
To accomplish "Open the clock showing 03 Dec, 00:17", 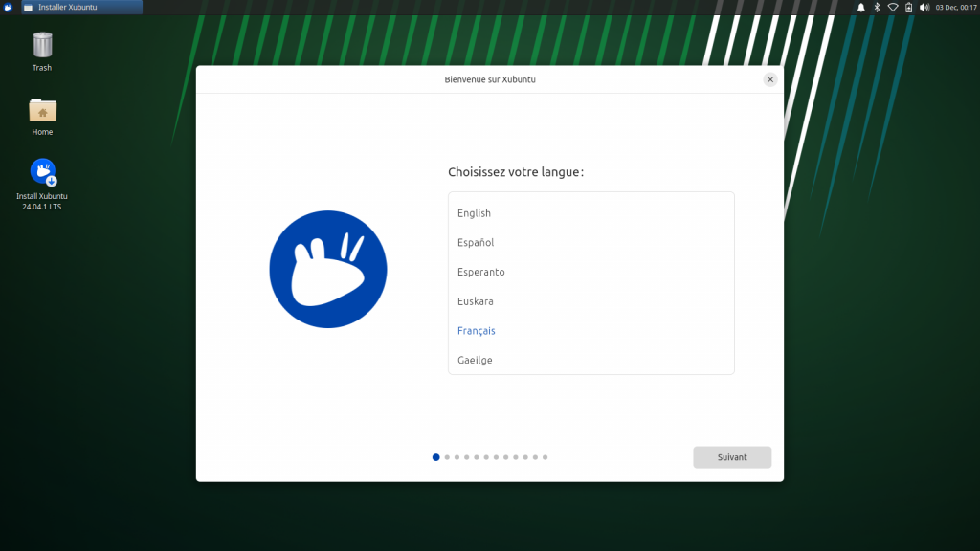I will click(x=956, y=7).
